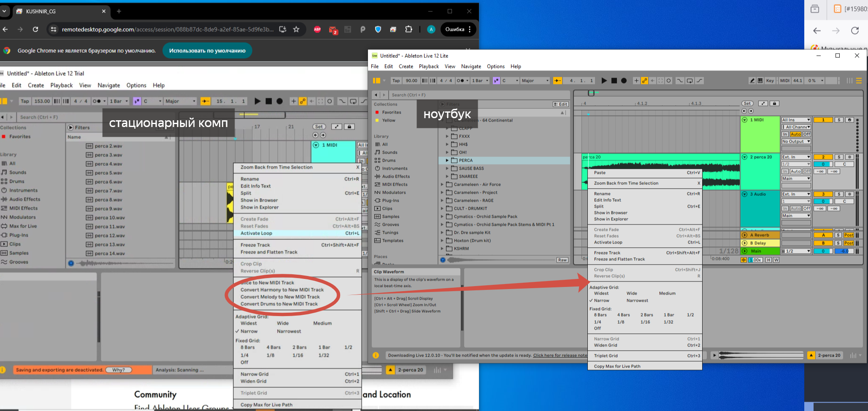Screen dimensions: 868x411
Task: Set 1 MIDI monitor to Auto
Action: (795, 134)
